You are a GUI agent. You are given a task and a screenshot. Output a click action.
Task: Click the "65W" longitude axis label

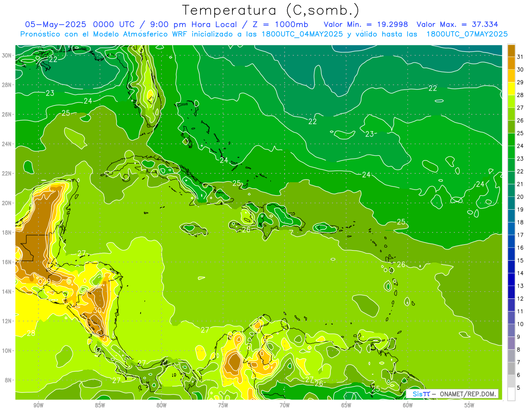346,405
